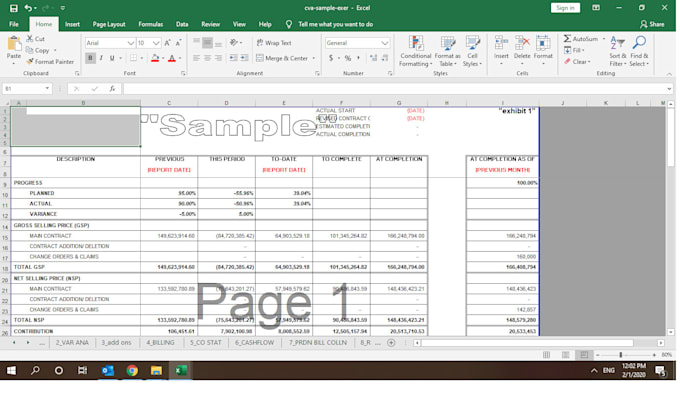Toggle Italic formatting
The image size is (680, 418).
tap(101, 58)
